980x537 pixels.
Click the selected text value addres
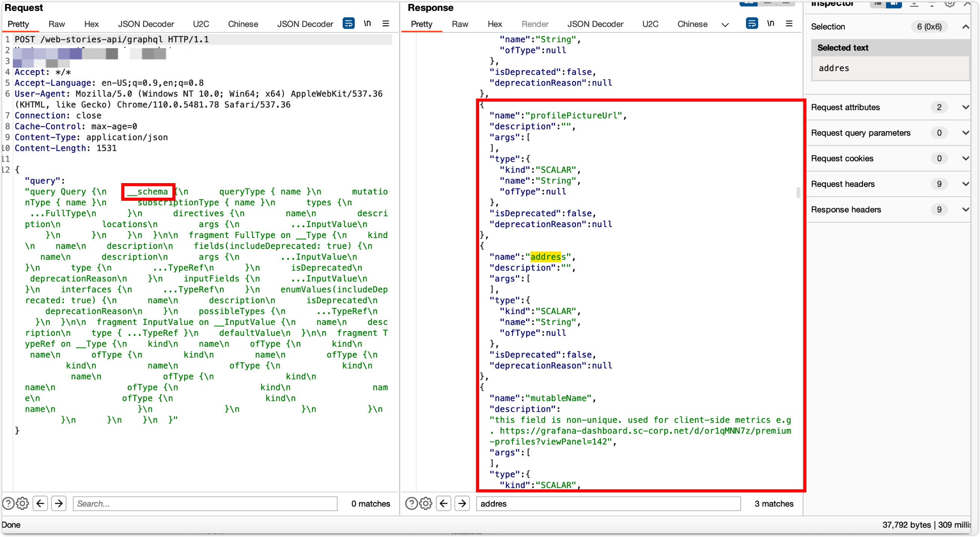[x=834, y=68]
